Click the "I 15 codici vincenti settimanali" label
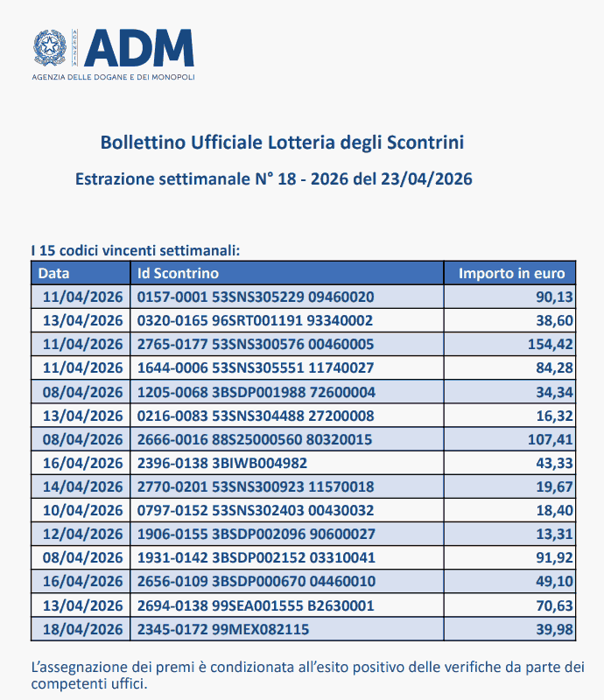The height and width of the screenshot is (700, 604). point(135,250)
